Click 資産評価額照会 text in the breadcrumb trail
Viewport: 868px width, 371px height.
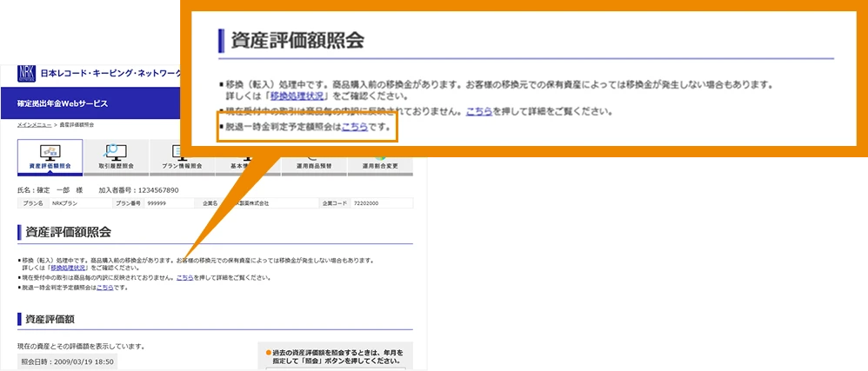tap(77, 125)
